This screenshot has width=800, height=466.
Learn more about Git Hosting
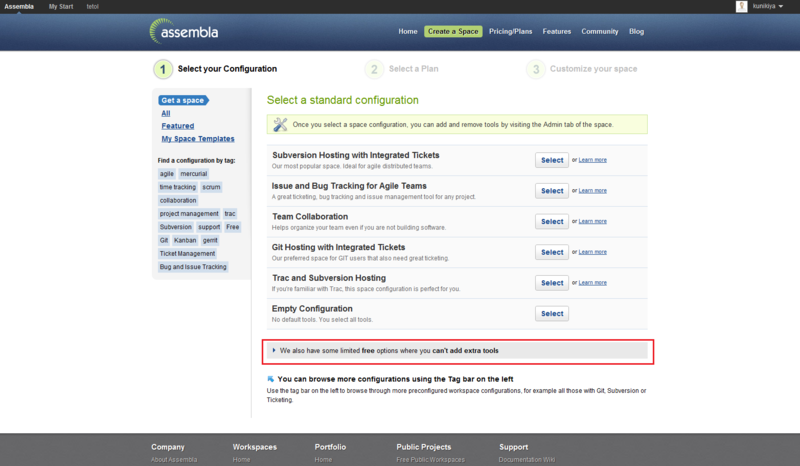592,252
